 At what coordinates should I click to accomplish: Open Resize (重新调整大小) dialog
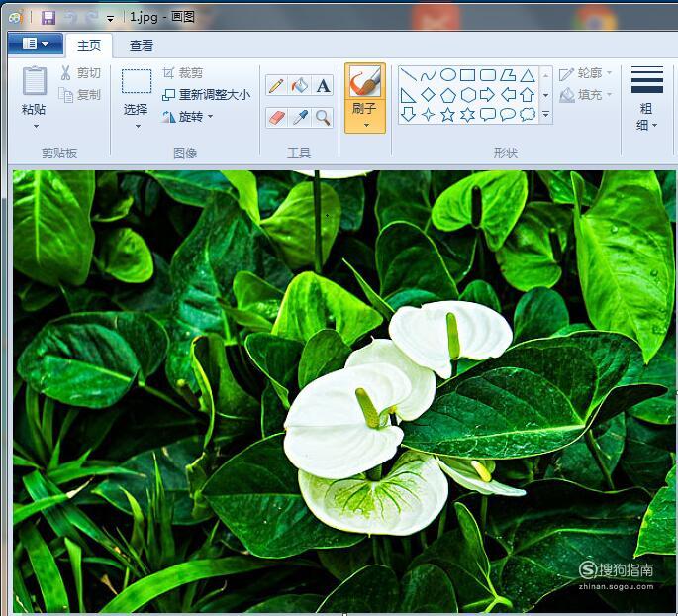click(x=206, y=95)
